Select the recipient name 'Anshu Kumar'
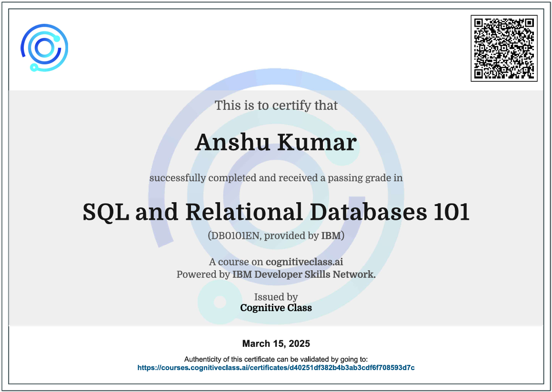Screen dimensions: 552x392 (x=276, y=142)
